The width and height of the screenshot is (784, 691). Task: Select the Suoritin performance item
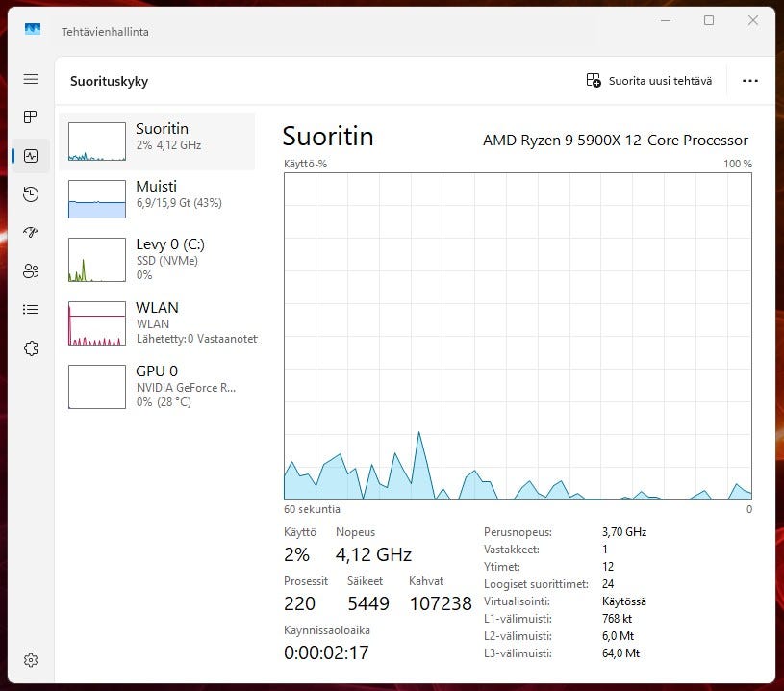tap(157, 141)
